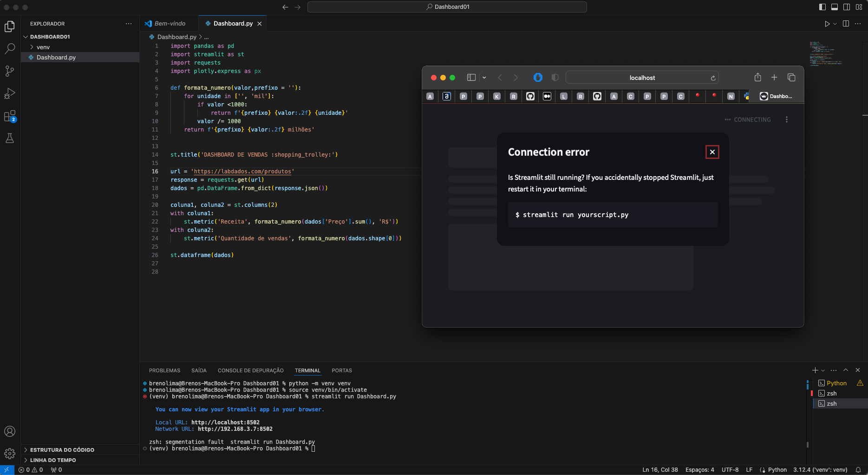Open the first GitHub pinned tab in Safari
This screenshot has height=475, width=868.
point(530,96)
